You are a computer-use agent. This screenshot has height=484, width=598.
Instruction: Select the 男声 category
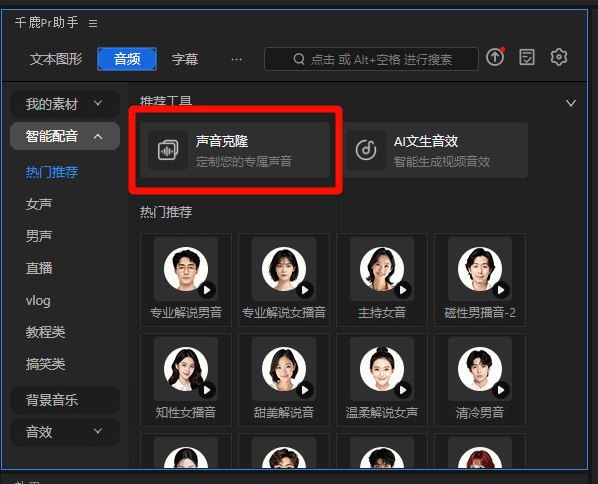click(x=39, y=236)
